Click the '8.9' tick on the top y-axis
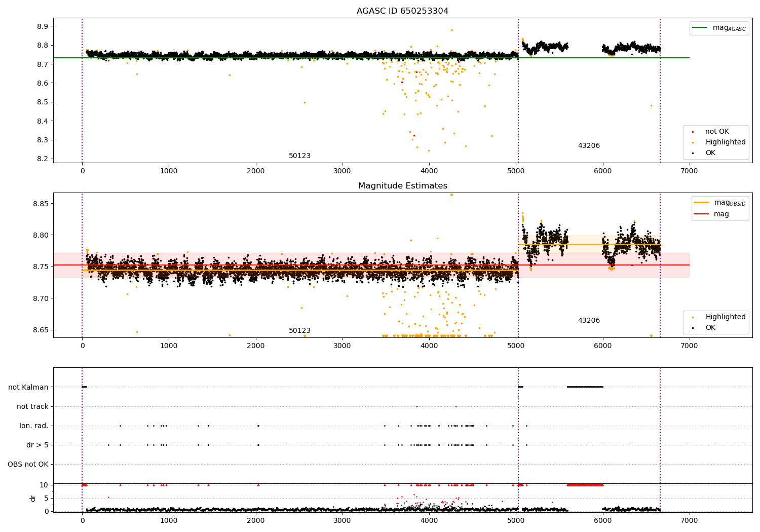Viewport: 760px width, 532px height. [x=43, y=26]
